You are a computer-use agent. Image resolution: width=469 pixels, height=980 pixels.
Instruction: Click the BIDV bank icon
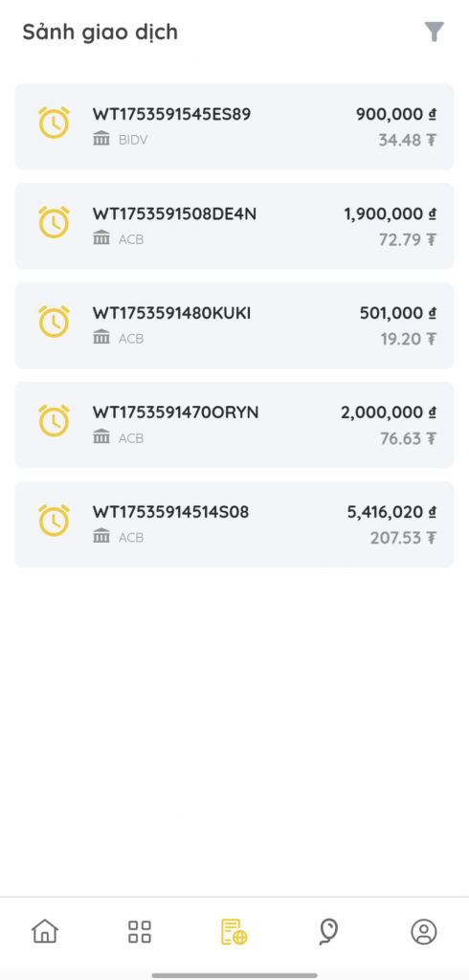[x=101, y=139]
